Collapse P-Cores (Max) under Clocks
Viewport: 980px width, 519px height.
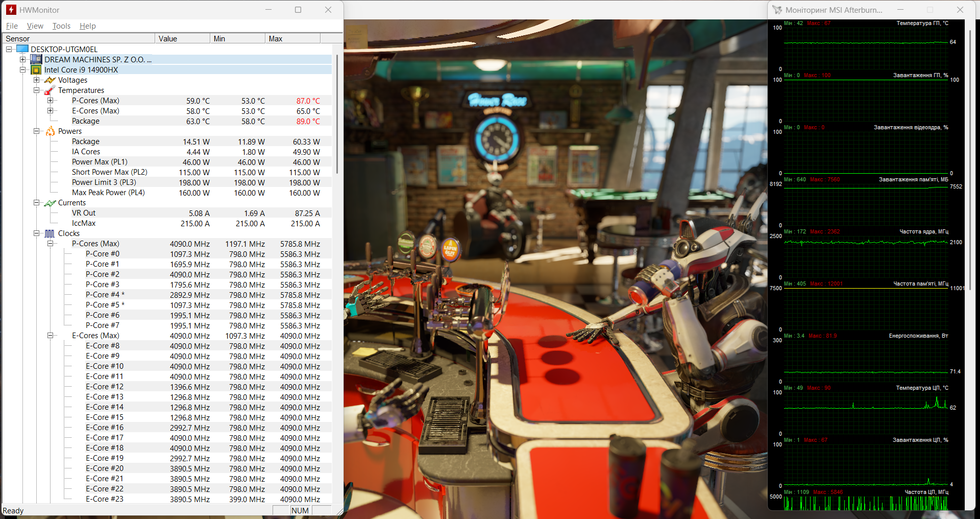(x=50, y=243)
